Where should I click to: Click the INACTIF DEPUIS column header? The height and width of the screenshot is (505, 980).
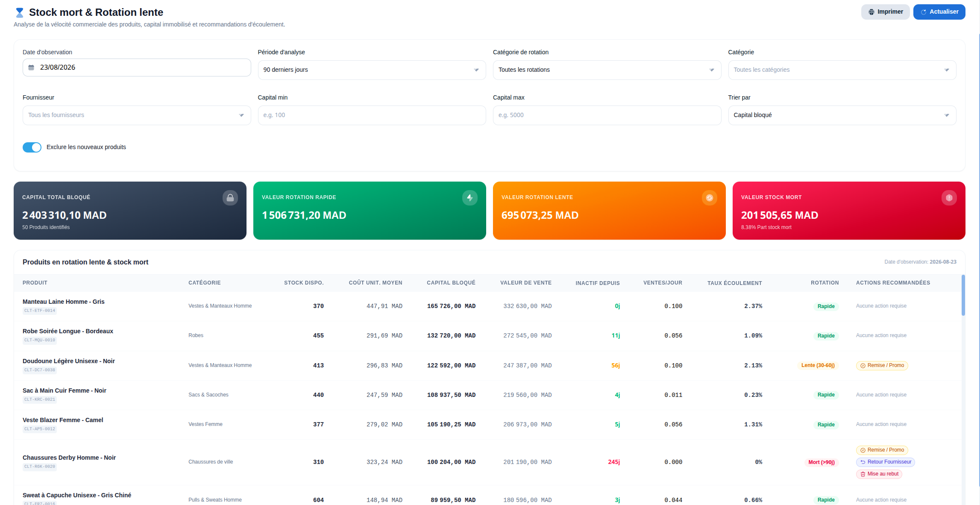598,283
